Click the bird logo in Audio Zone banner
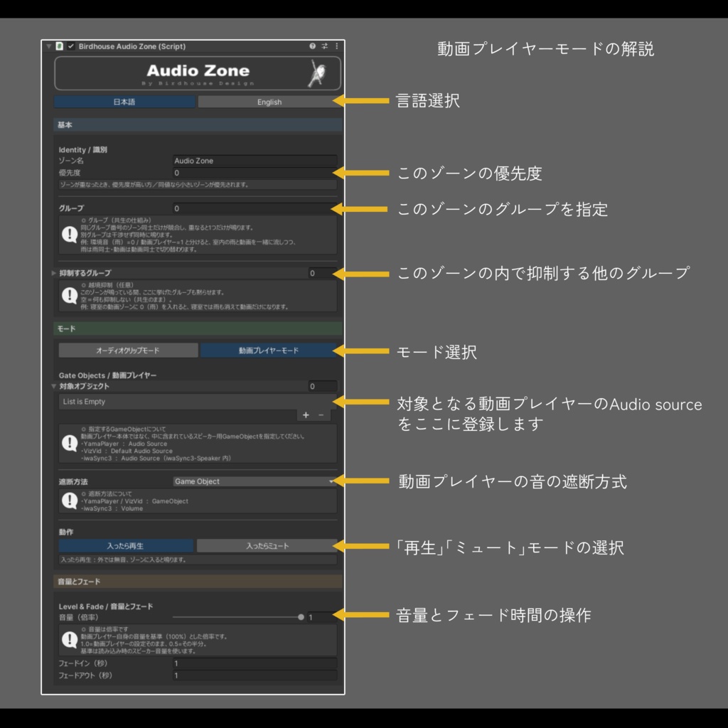This screenshot has height=728, width=728. [x=317, y=73]
